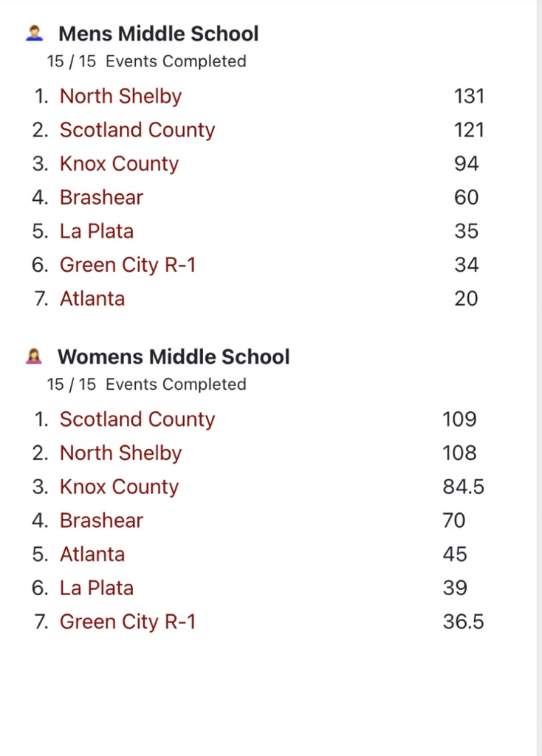Click Atlanta in Womens Middle School list
The width and height of the screenshot is (542, 756).
(92, 554)
